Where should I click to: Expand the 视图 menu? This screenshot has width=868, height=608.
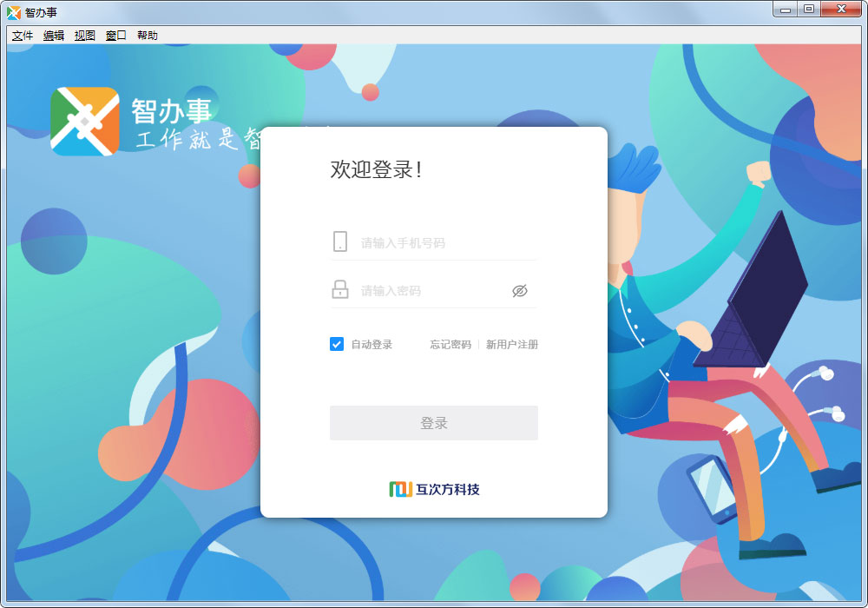pos(85,36)
